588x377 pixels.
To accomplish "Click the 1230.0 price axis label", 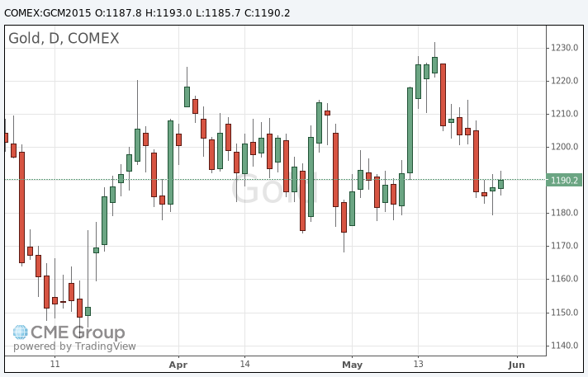I will tap(564, 48).
